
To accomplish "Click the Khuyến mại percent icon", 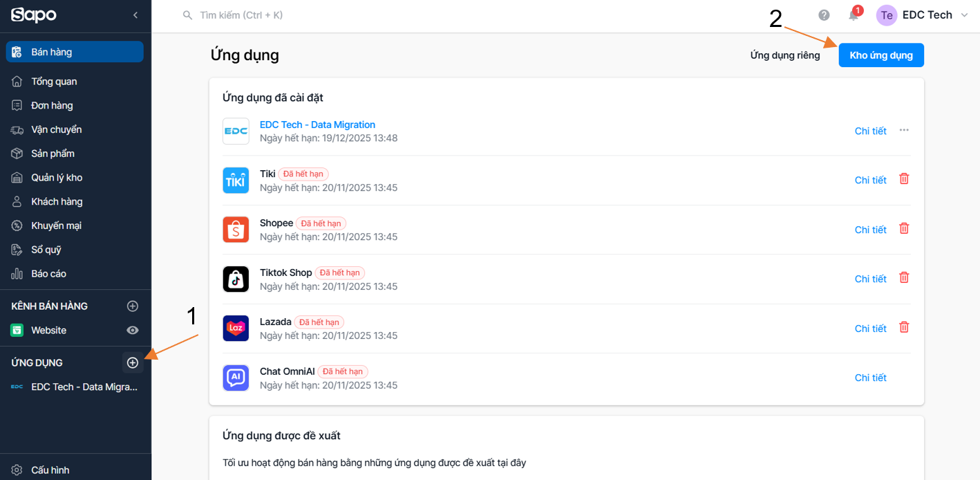I will [x=17, y=225].
